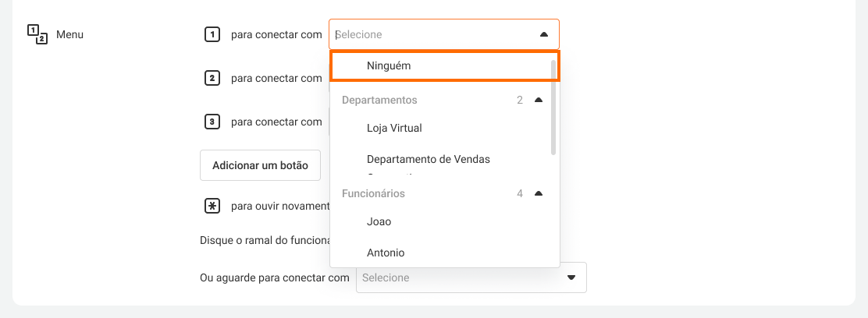Click the asterisk key icon

(x=212, y=206)
